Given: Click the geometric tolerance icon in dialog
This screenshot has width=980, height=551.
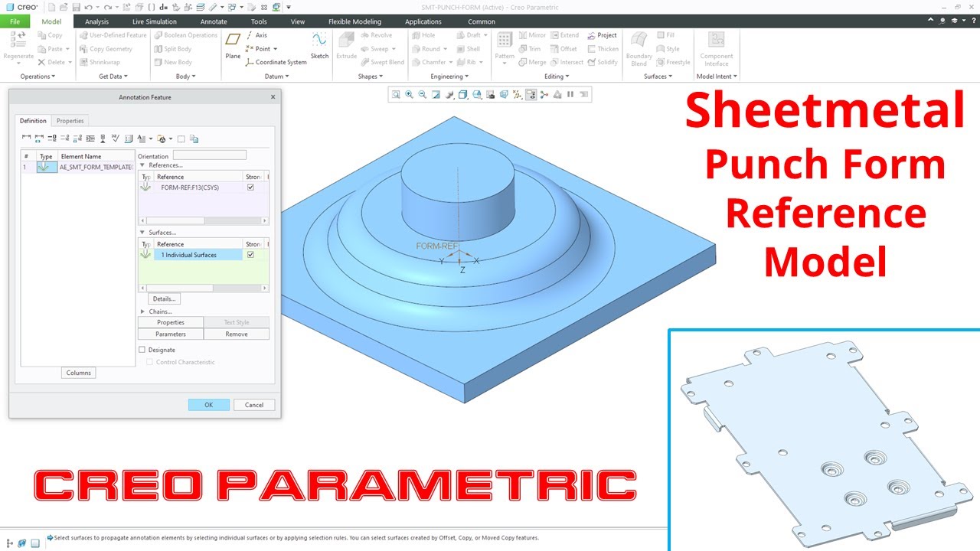Looking at the screenshot, I should (x=90, y=139).
